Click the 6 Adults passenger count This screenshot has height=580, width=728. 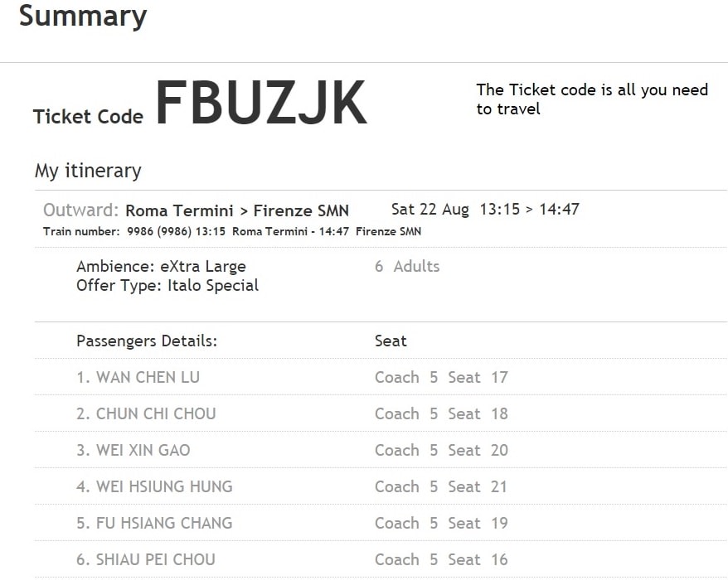(x=407, y=266)
